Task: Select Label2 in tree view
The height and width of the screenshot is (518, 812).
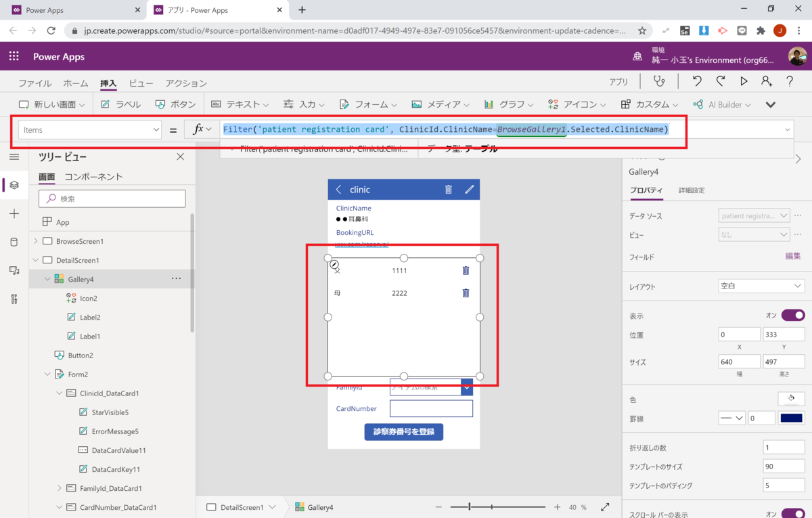Action: tap(90, 317)
